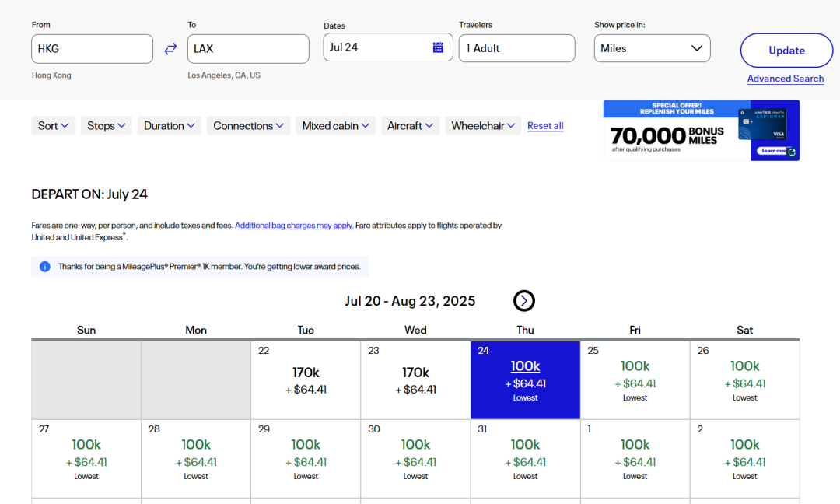This screenshot has height=504, width=840.
Task: Open the Wheelchair filter dropdown
Action: (483, 126)
